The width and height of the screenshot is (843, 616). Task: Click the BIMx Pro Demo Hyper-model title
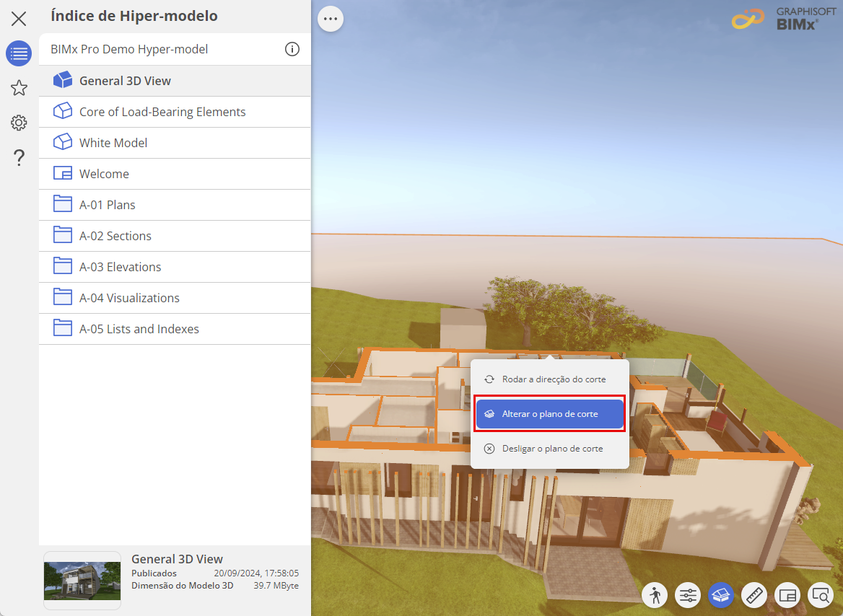coord(129,49)
